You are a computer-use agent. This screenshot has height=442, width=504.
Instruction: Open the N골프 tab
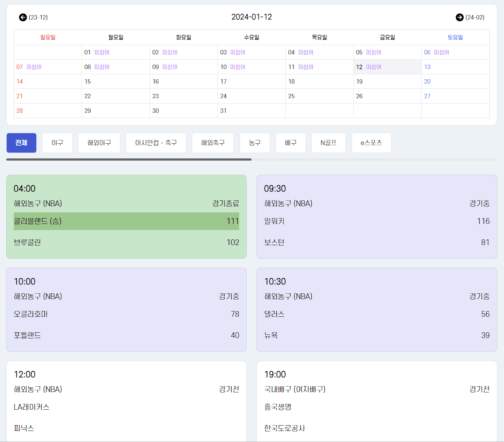pyautogui.click(x=328, y=143)
